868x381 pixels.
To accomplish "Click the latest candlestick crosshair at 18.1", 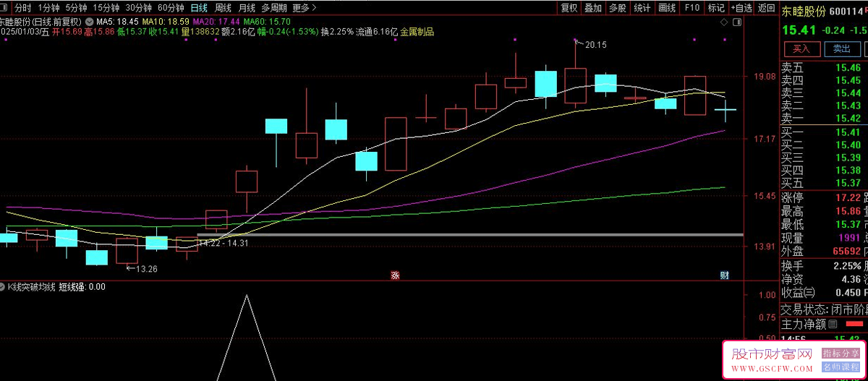I will click(726, 109).
